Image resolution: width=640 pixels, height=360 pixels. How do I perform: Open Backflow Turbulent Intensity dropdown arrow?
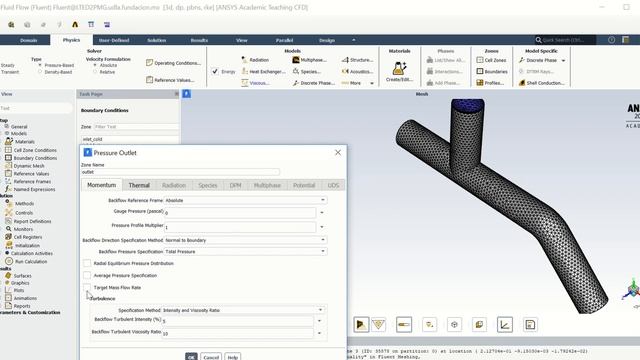pyautogui.click(x=319, y=321)
